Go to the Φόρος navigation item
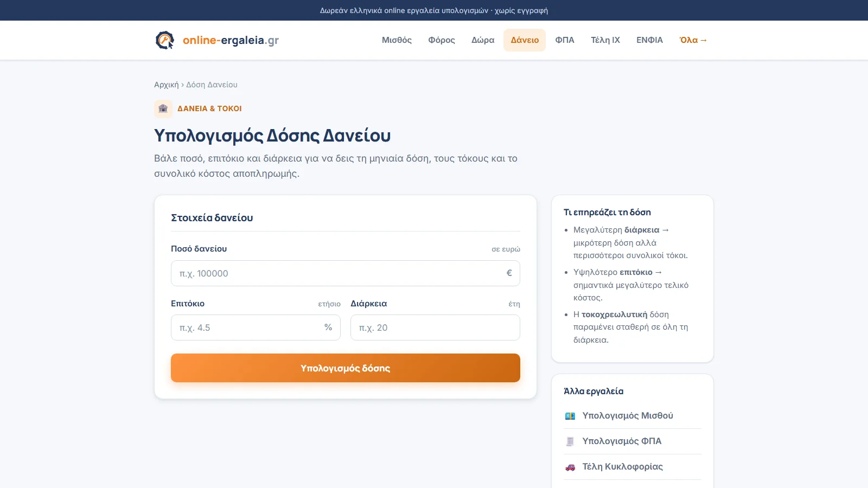Screen dimensions: 868x488 442,40
